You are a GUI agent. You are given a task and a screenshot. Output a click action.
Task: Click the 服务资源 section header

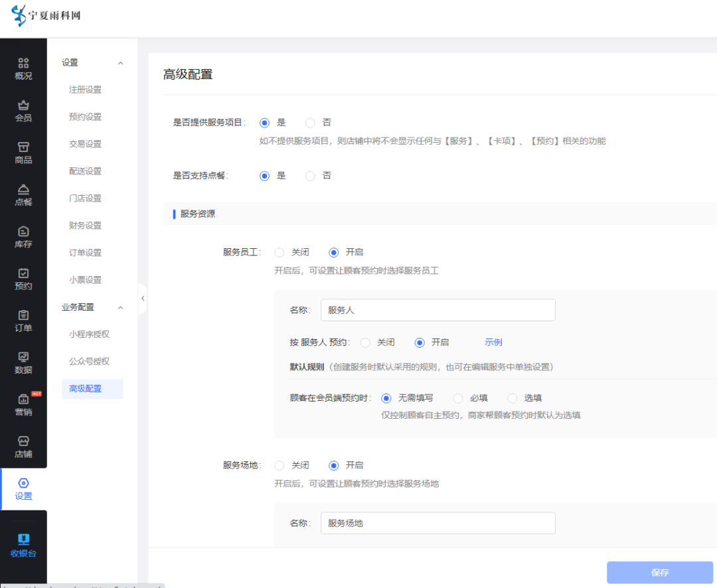[x=198, y=214]
